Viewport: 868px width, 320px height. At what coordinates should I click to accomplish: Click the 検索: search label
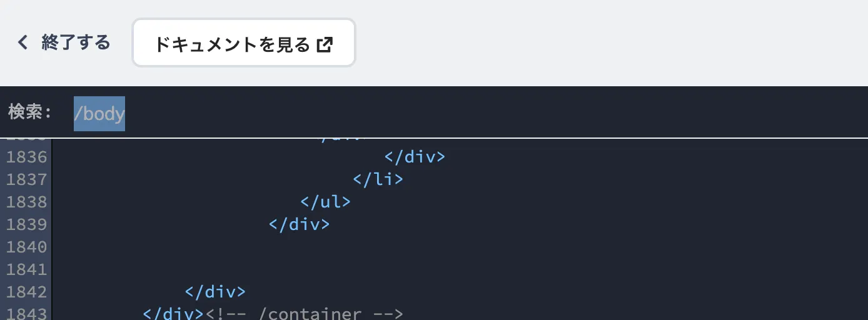30,112
